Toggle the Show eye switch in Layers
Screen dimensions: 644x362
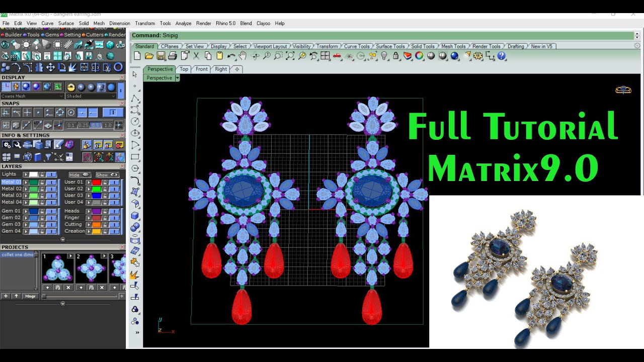[x=107, y=174]
